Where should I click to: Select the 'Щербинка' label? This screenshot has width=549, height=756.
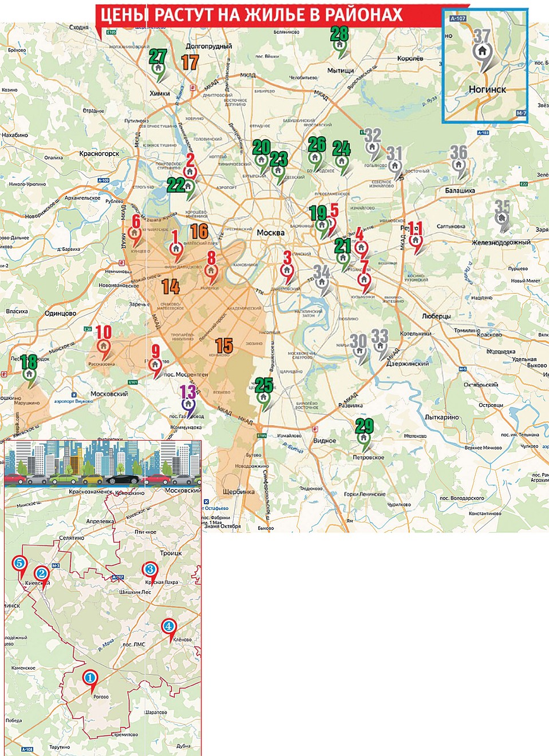[239, 492]
